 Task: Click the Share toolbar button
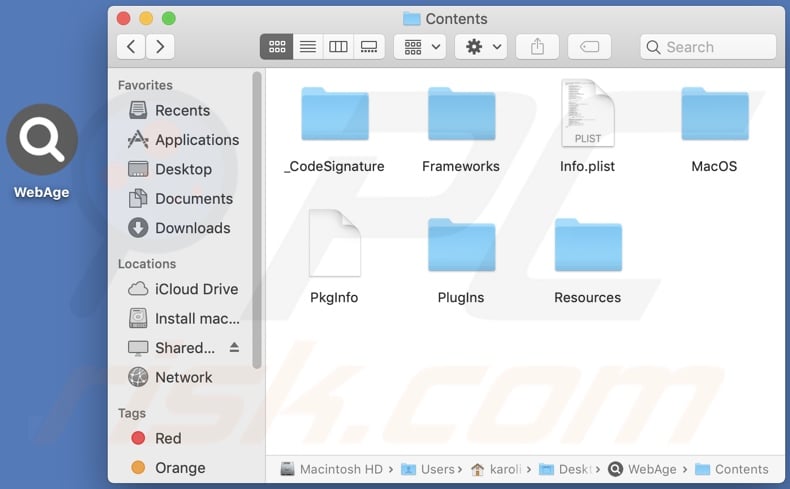coord(538,47)
